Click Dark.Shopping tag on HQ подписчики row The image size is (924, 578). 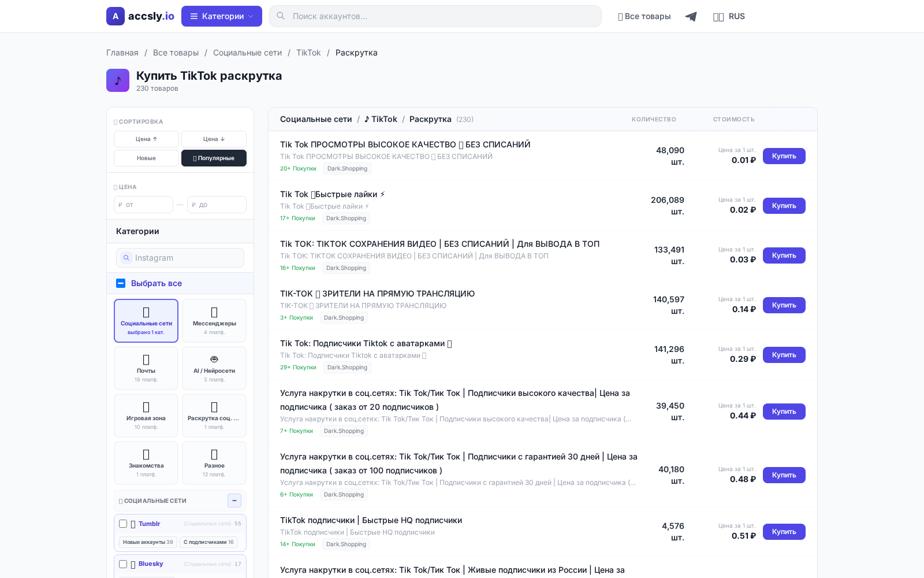pyautogui.click(x=346, y=544)
